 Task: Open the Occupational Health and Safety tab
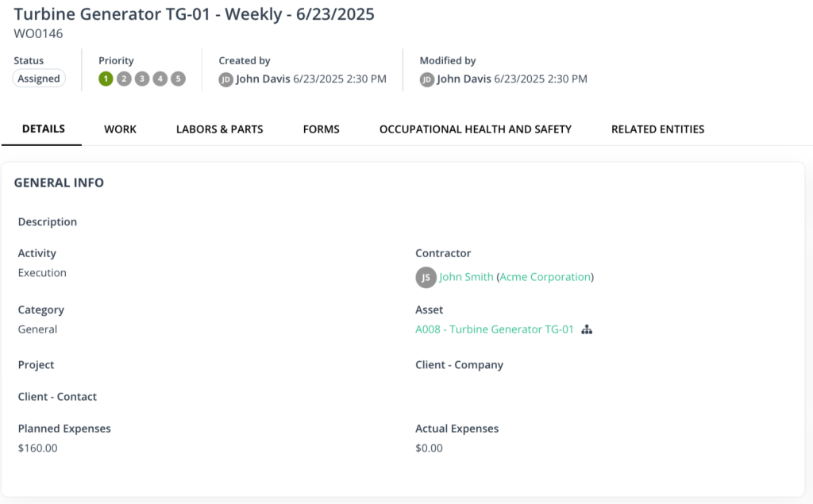475,129
